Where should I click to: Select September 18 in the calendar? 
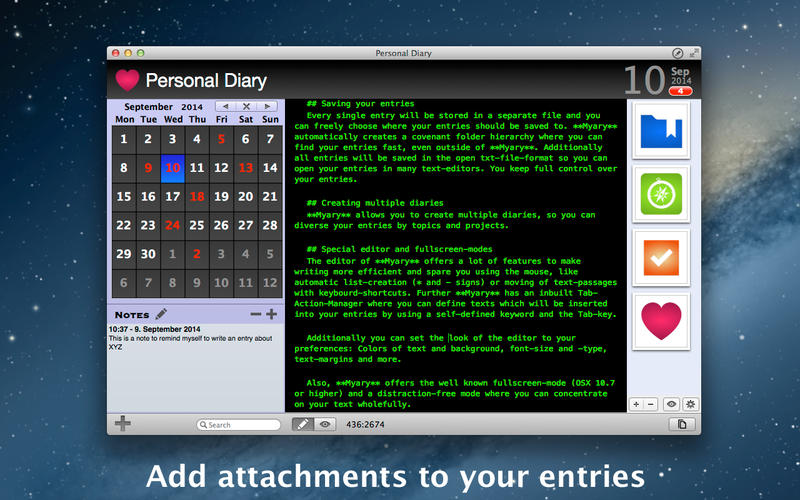(x=197, y=197)
